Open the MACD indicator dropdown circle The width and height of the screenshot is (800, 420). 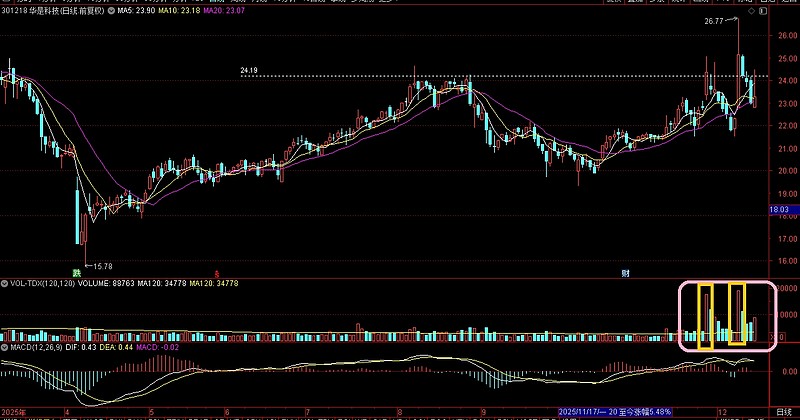pos(4,348)
